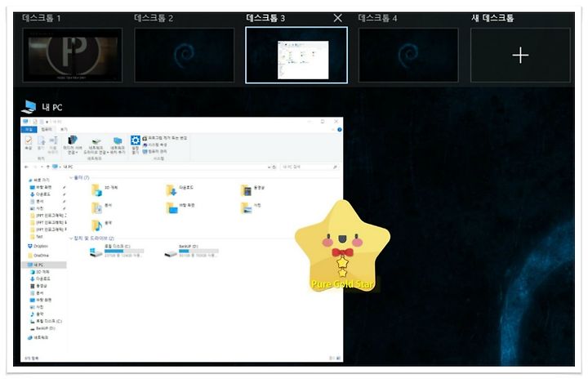Select the 사진 folder in main pane
The width and height of the screenshot is (588, 379).
(x=251, y=207)
